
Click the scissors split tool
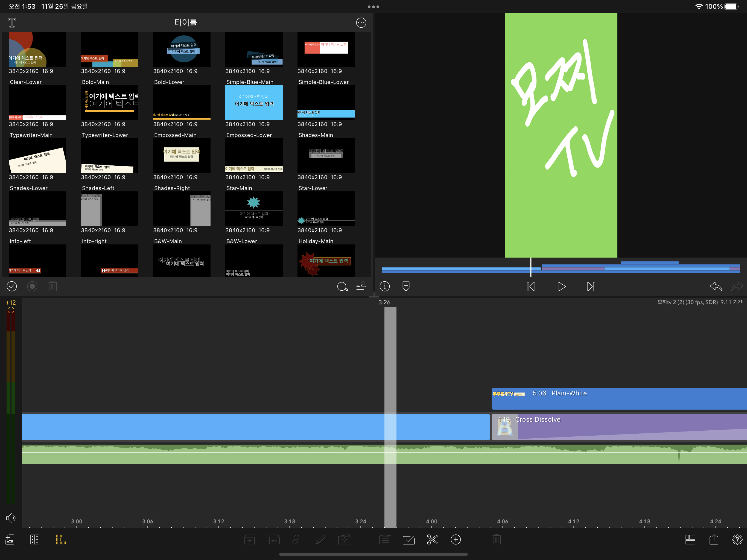432,539
